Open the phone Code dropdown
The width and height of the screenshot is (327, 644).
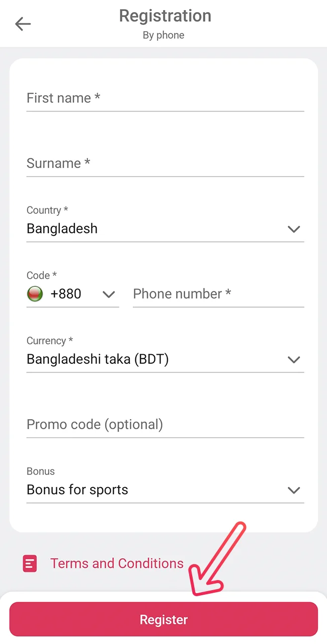tap(73, 294)
